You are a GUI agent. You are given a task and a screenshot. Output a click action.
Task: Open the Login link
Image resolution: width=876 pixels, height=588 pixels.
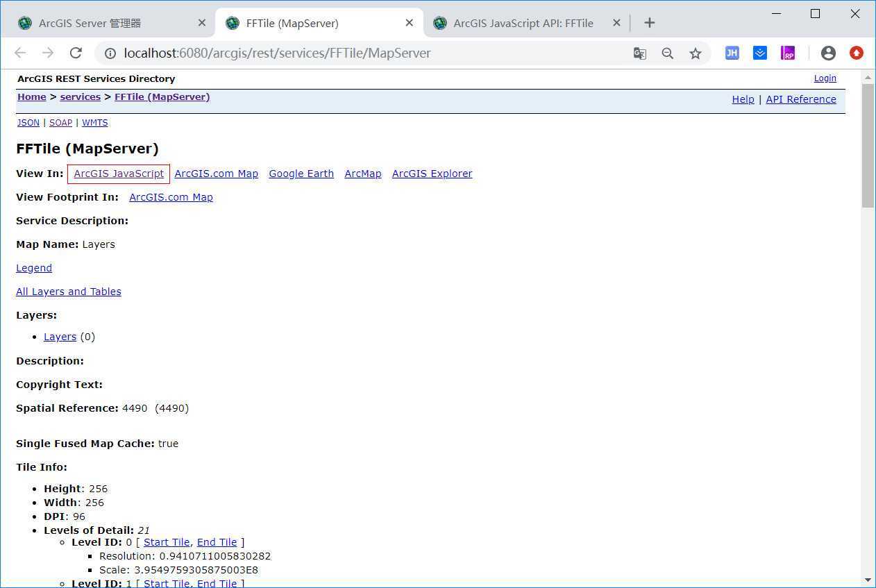[825, 78]
